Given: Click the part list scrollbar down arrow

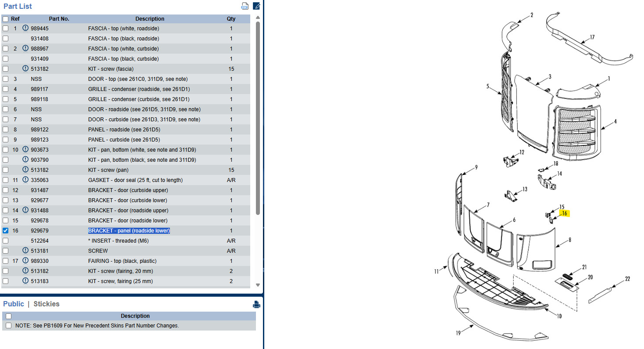Looking at the screenshot, I should pos(258,285).
